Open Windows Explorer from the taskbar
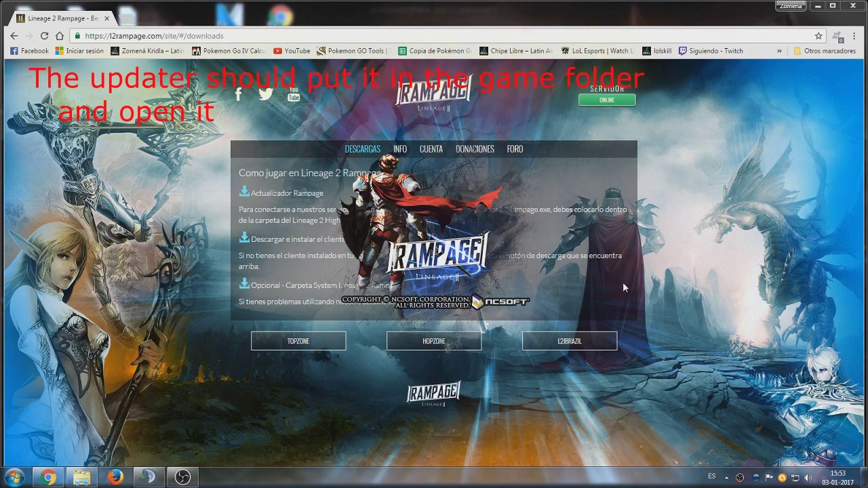The height and width of the screenshot is (488, 868). (x=81, y=477)
